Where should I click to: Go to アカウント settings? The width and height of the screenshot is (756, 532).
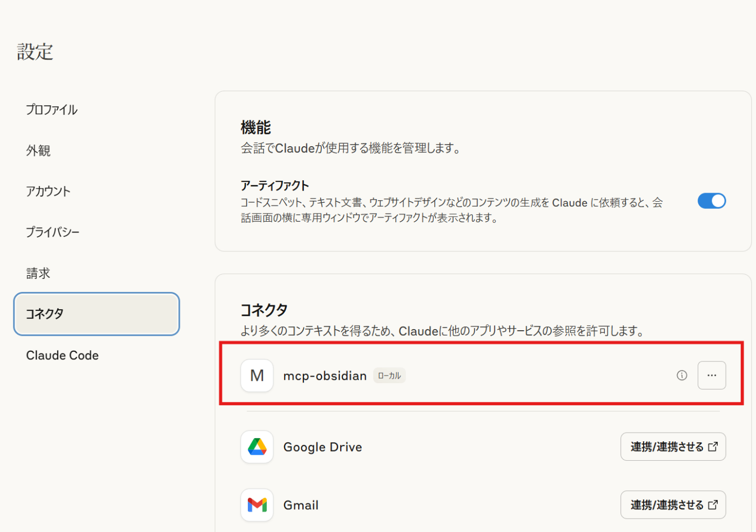tap(48, 191)
